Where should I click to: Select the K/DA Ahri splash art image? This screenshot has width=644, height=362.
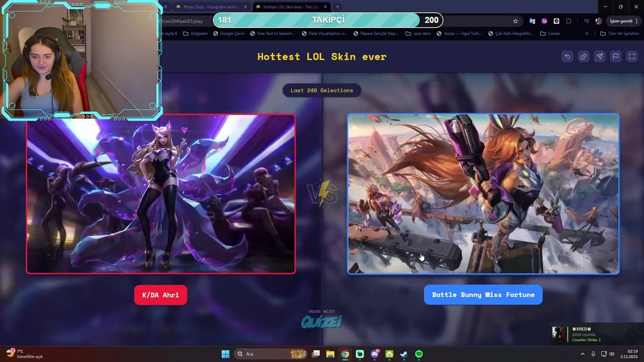point(160,194)
